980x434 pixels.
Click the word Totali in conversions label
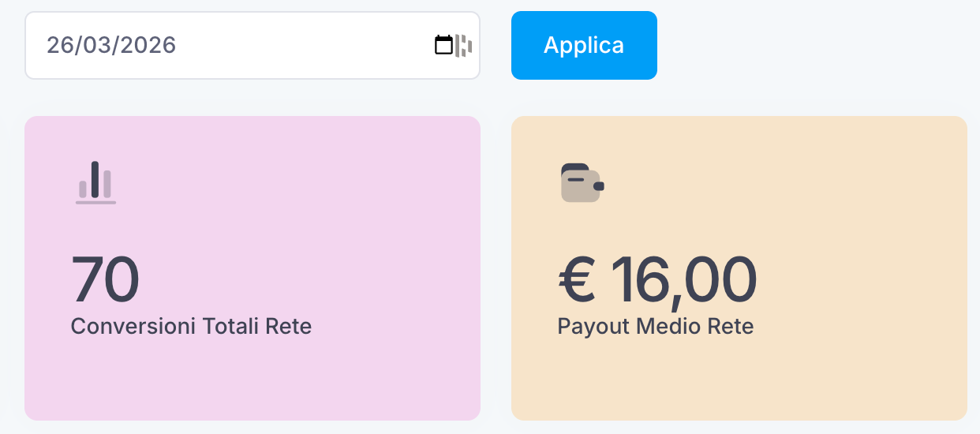tap(230, 326)
